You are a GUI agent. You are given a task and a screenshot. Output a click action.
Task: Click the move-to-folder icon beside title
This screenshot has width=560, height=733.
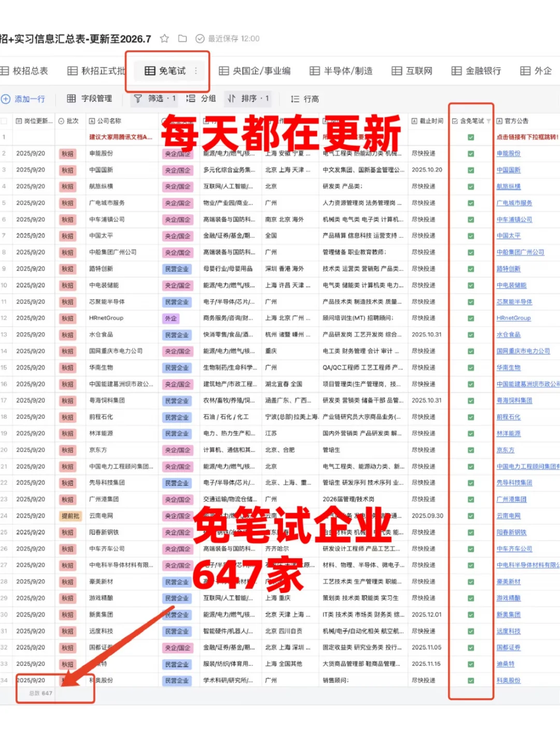183,38
